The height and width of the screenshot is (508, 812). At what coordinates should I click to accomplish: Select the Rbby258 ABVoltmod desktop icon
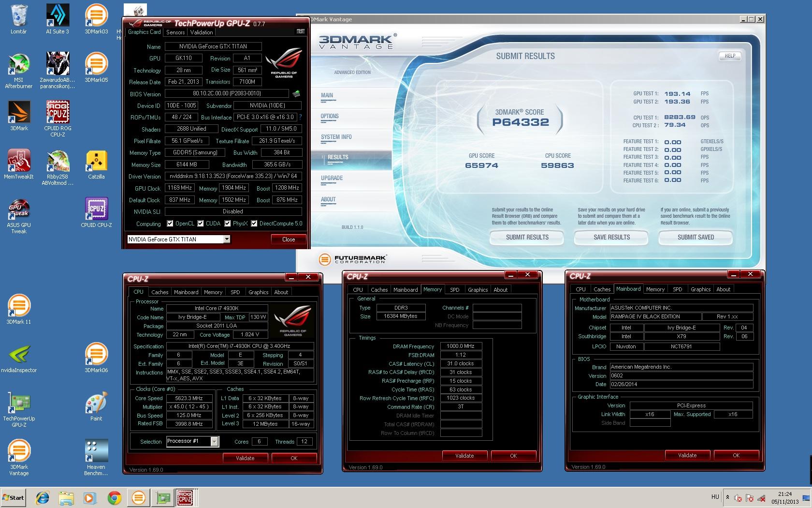pyautogui.click(x=58, y=167)
